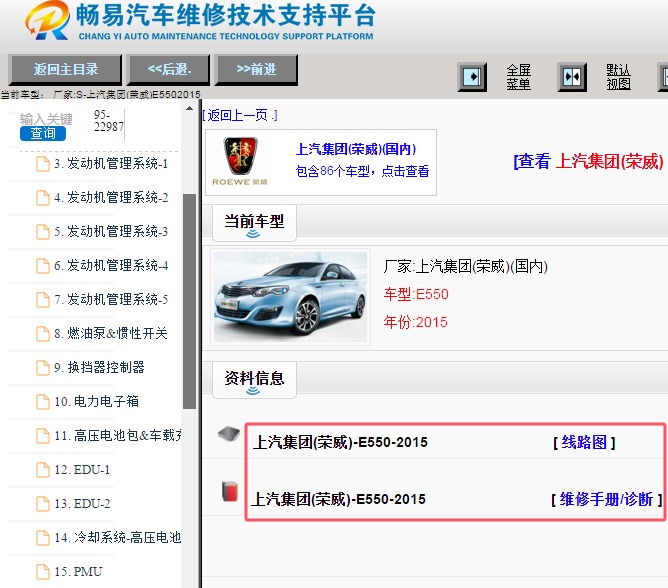The image size is (668, 588).
Task: Click 包含86个车型,点击查看 link
Action: coord(362,171)
